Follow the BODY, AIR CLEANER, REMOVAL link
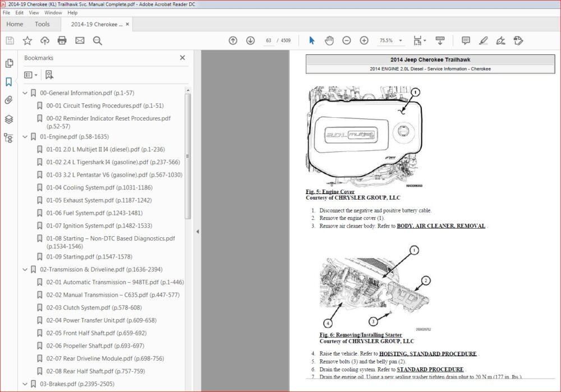This screenshot has width=561, height=392. 441,225
